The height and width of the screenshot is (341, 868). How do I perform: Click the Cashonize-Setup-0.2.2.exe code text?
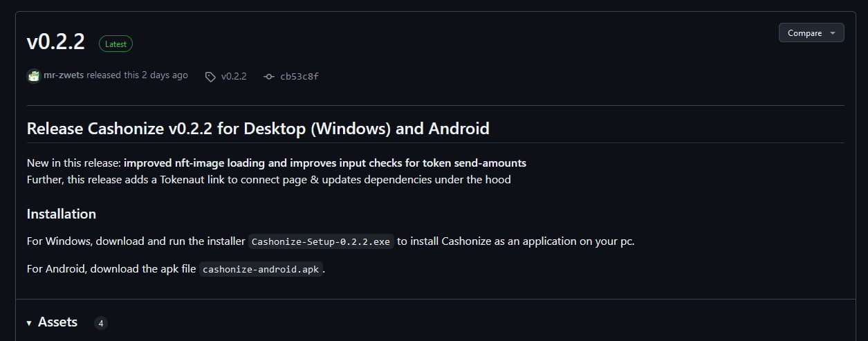click(x=321, y=242)
